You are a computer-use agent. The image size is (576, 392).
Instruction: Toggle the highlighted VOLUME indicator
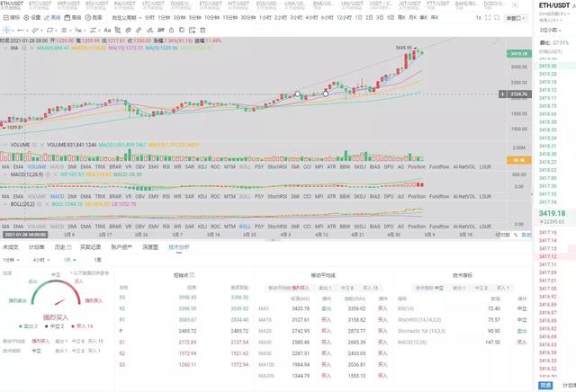coord(37,166)
